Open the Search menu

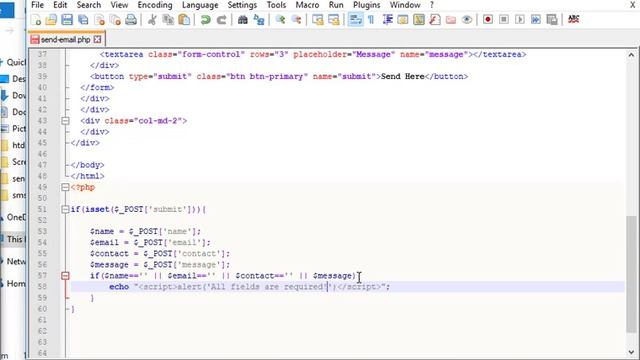89,5
